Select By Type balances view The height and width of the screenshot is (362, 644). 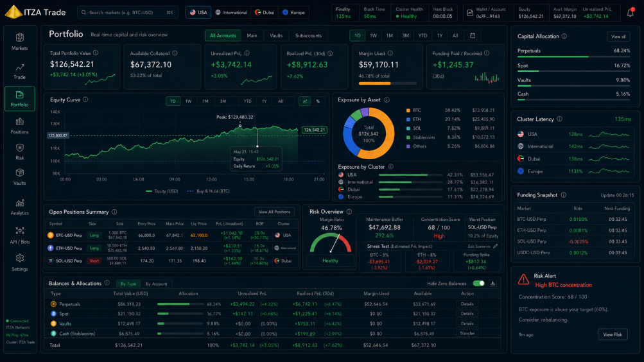click(128, 284)
